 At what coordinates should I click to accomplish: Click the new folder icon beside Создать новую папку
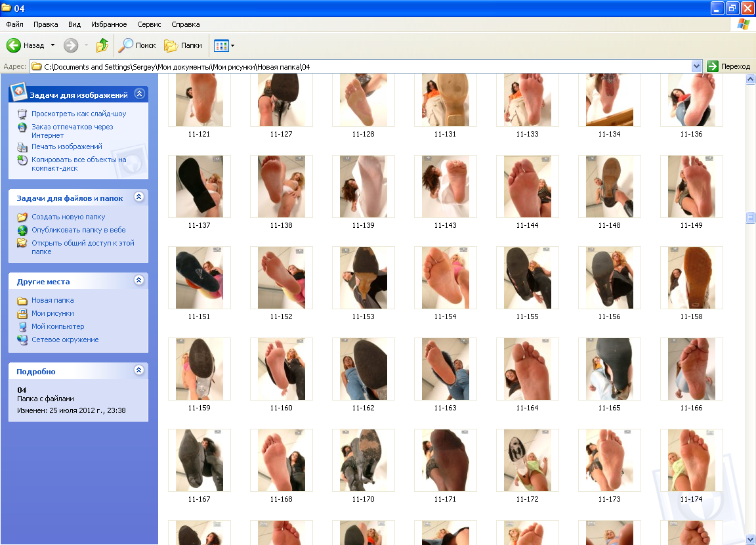point(22,217)
